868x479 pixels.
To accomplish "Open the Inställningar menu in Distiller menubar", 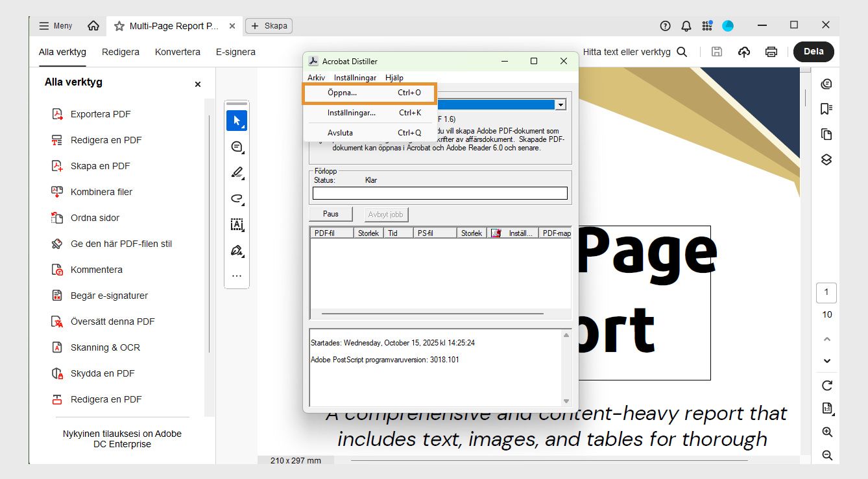I will click(x=355, y=78).
